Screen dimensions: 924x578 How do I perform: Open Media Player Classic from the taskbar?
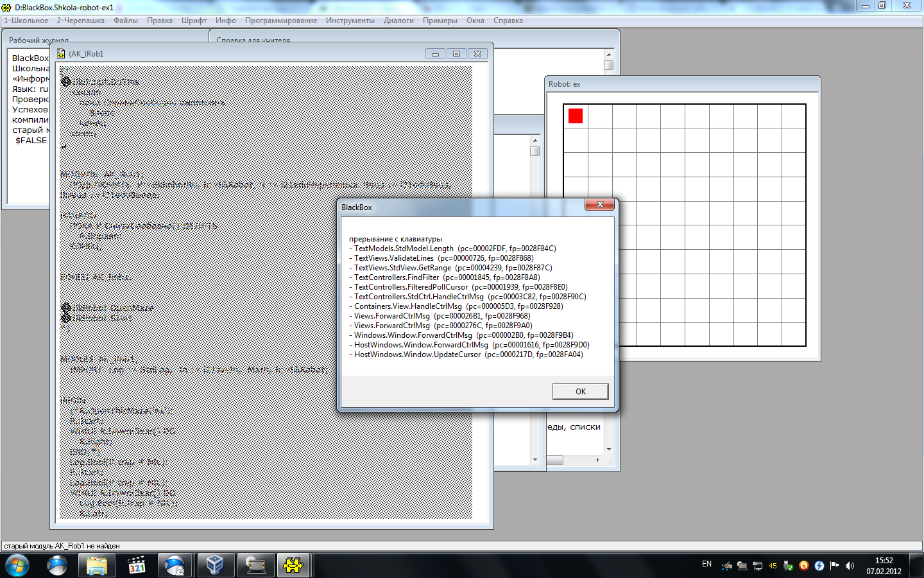coord(136,566)
